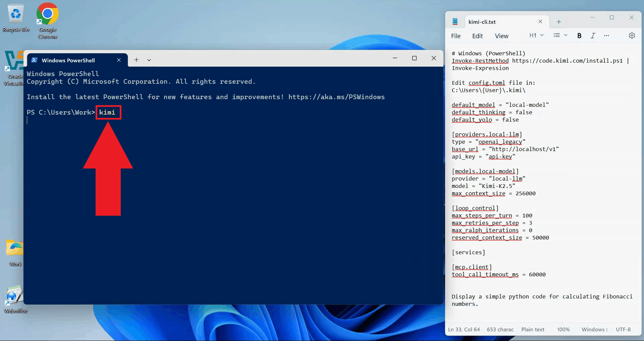Screen dimensions: 644x341
Task: Open the Recycle Bin
Action: (x=15, y=14)
